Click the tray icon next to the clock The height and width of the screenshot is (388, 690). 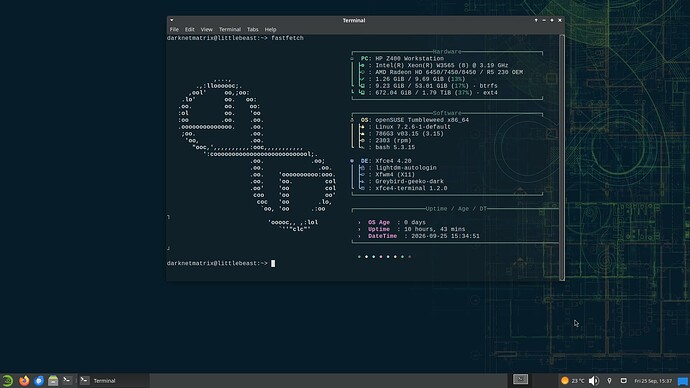(x=624, y=381)
